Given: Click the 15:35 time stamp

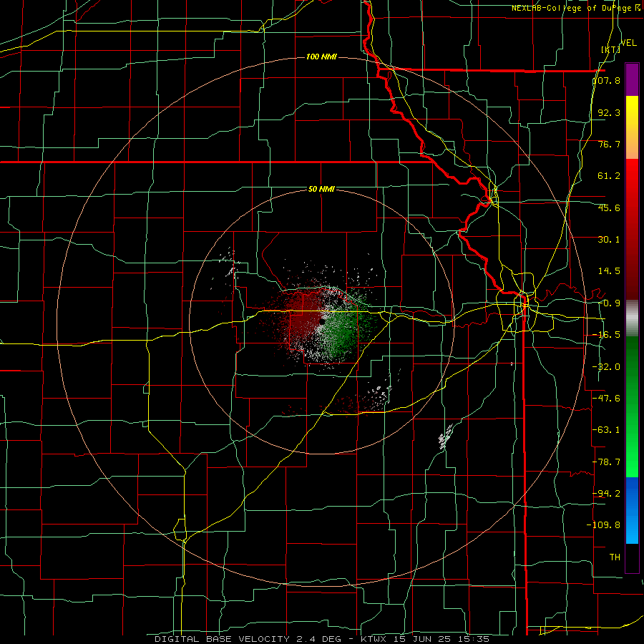Looking at the screenshot, I should tap(475, 639).
